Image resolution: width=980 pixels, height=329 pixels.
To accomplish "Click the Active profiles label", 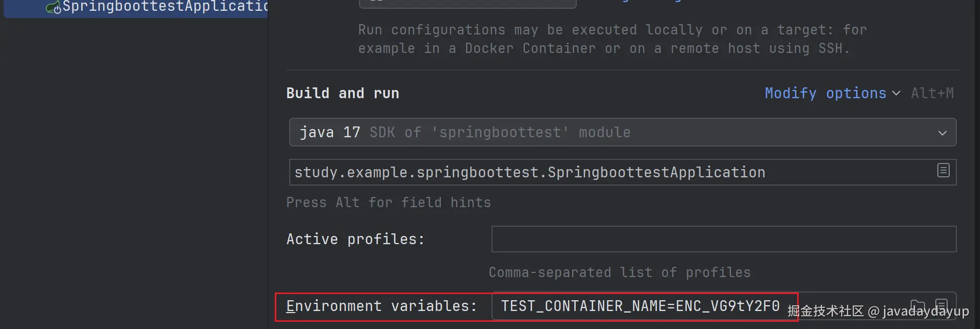I will click(x=355, y=239).
